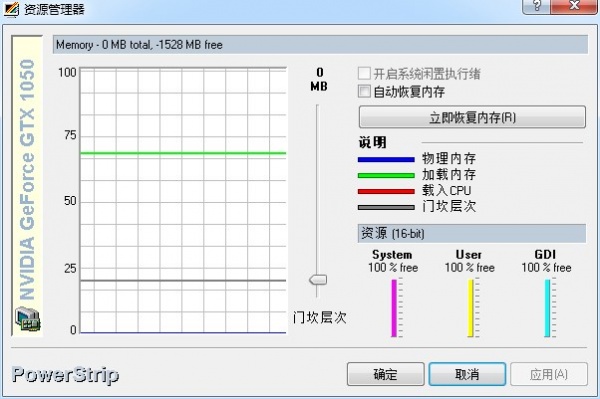Viewport: 600px width, 399px height.
Task: Click the gray 门坎层次 legend color line
Action: [386, 208]
